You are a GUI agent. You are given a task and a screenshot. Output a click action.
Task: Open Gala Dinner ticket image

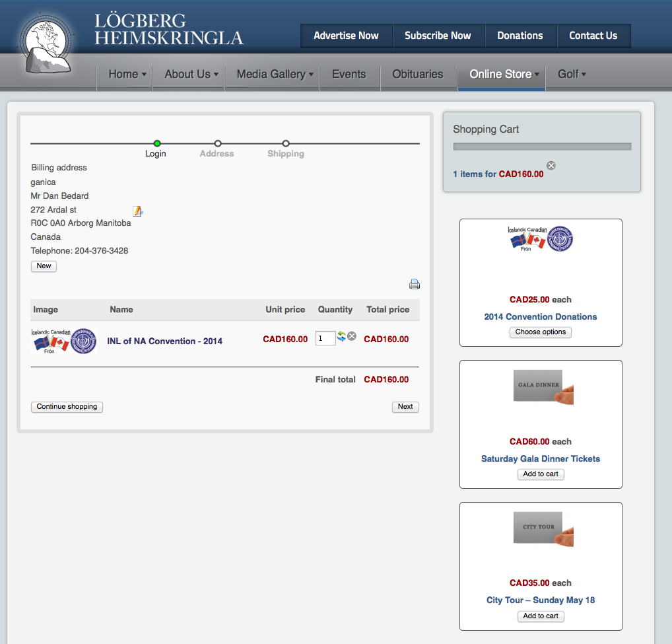click(543, 387)
